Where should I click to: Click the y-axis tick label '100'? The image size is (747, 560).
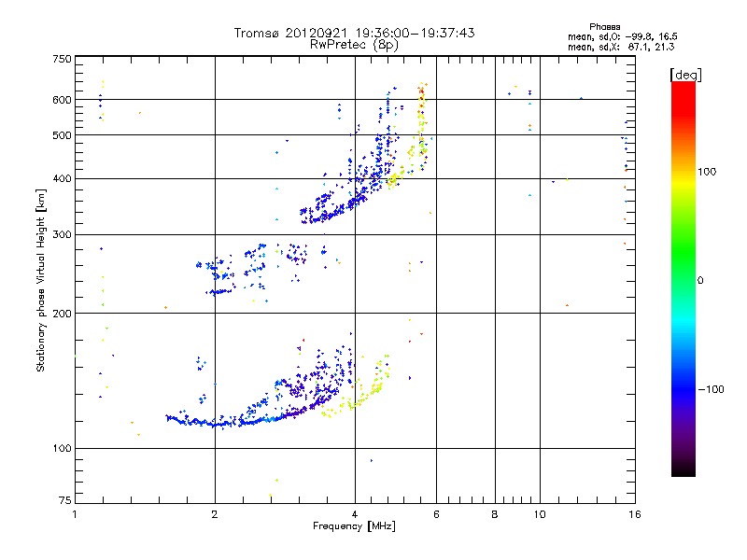tap(62, 448)
